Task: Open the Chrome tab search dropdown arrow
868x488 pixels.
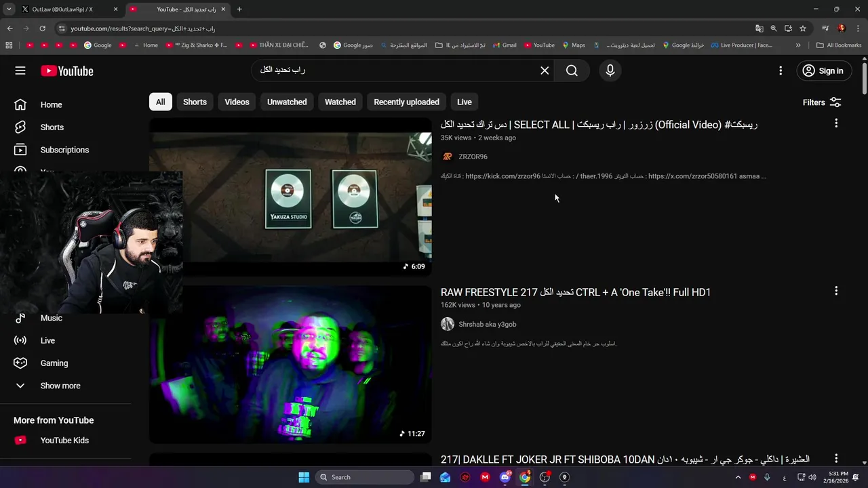Action: [9, 9]
